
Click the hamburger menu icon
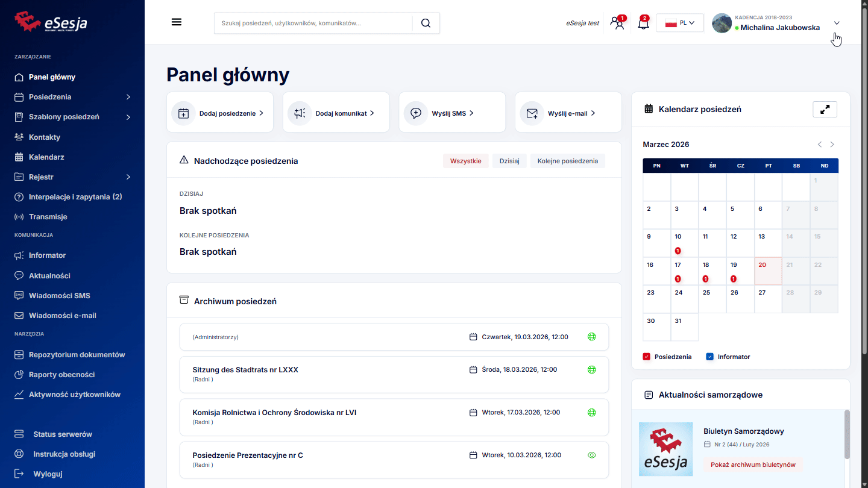pos(177,22)
